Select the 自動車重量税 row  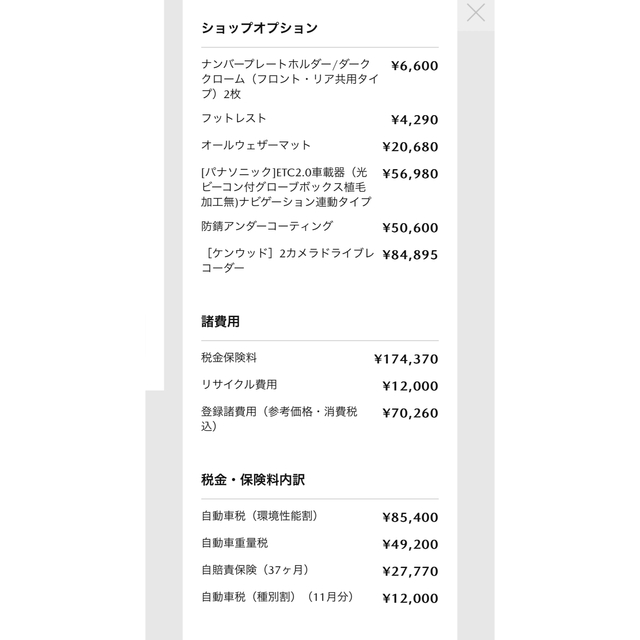tap(320, 544)
